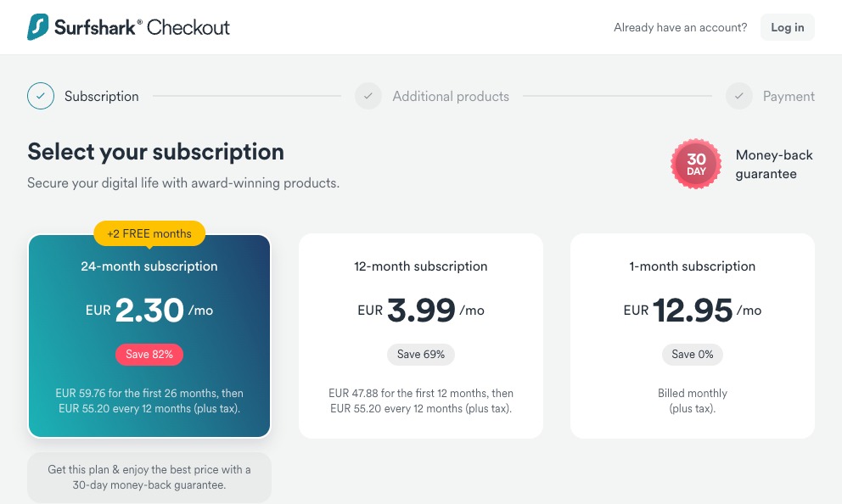Go to the Additional products step
Screen dimensions: 842x504
(451, 96)
